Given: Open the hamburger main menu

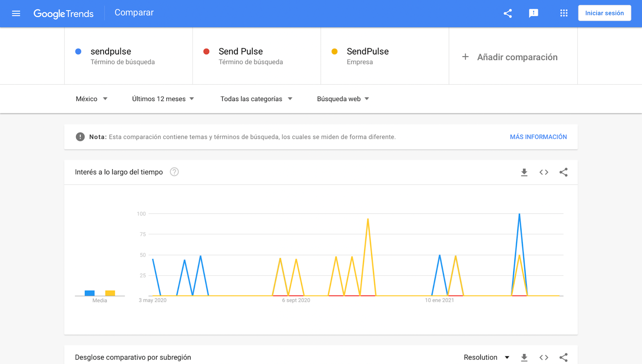Looking at the screenshot, I should pos(16,13).
